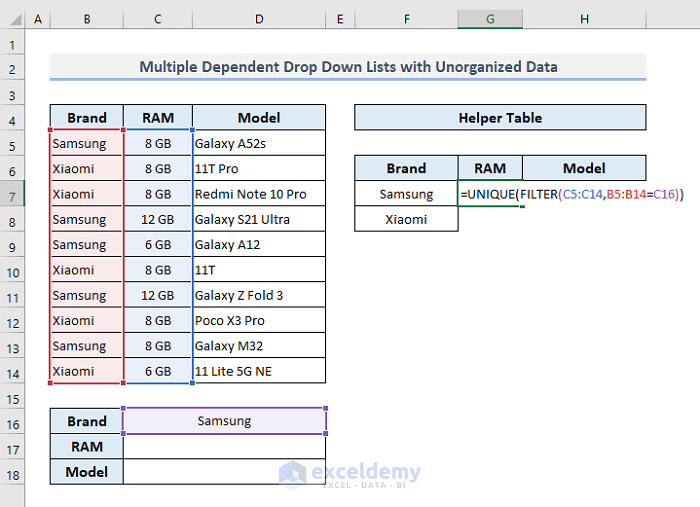Select column A header
Screen dimensions: 700x507
coord(38,19)
